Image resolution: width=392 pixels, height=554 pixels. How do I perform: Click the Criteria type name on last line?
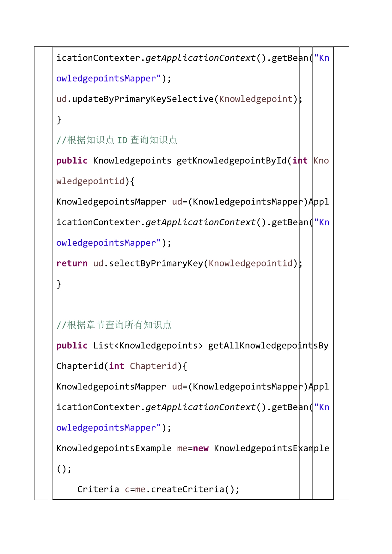click(98, 490)
